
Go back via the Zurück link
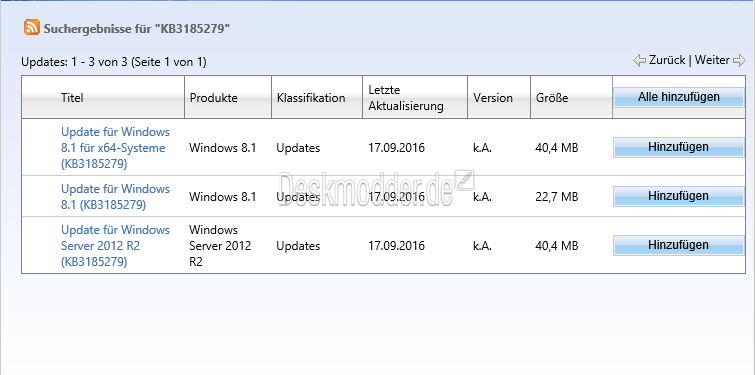[x=667, y=60]
